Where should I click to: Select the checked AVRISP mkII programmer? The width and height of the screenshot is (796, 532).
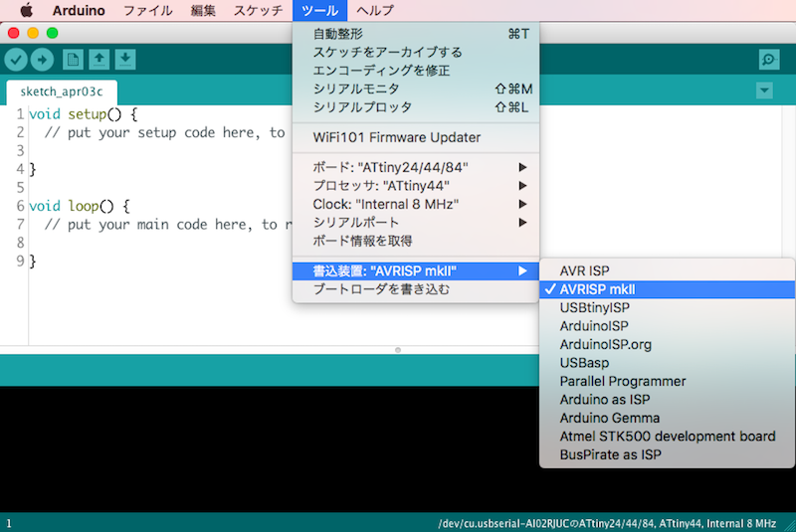tap(667, 289)
